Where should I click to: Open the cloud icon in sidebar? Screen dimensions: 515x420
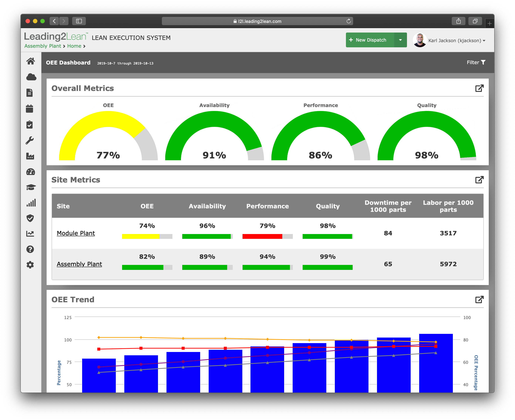coord(31,77)
